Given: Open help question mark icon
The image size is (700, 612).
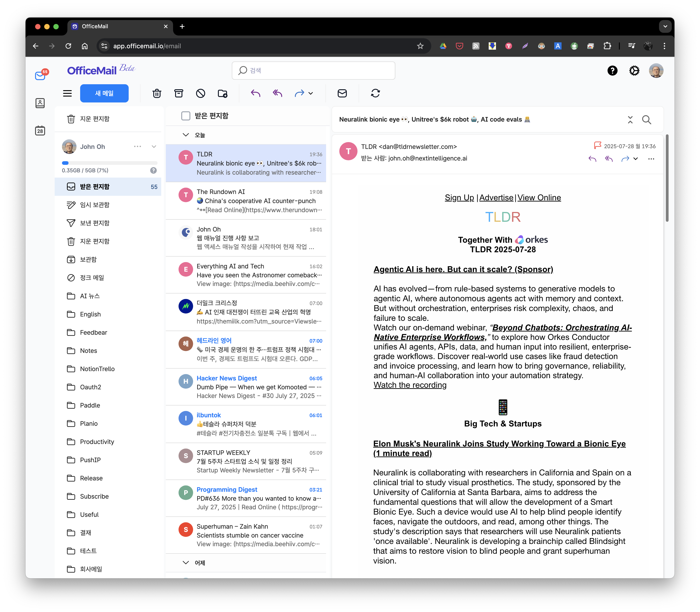Looking at the screenshot, I should (x=612, y=71).
